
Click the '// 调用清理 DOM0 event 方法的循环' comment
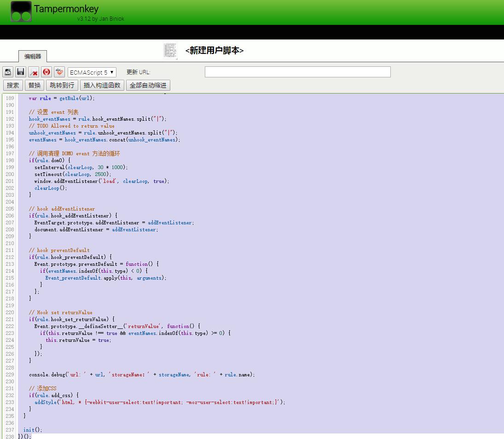click(74, 153)
